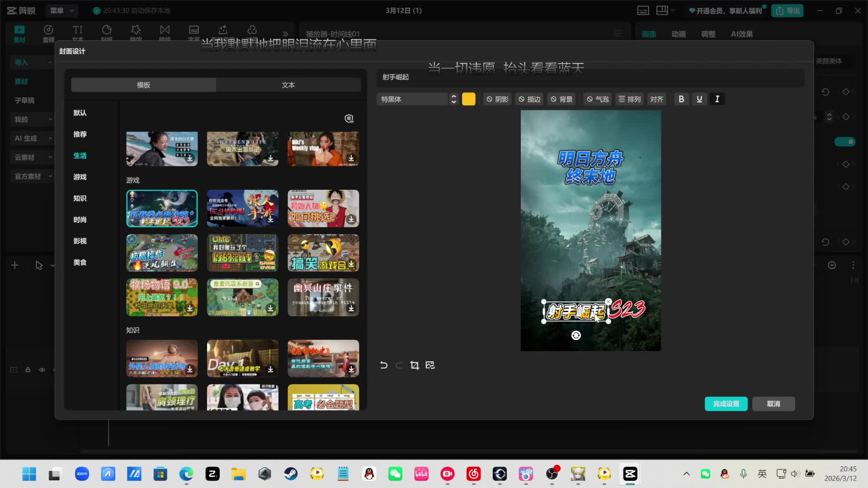Click the replace cover image icon
The image size is (868, 488).
430,365
